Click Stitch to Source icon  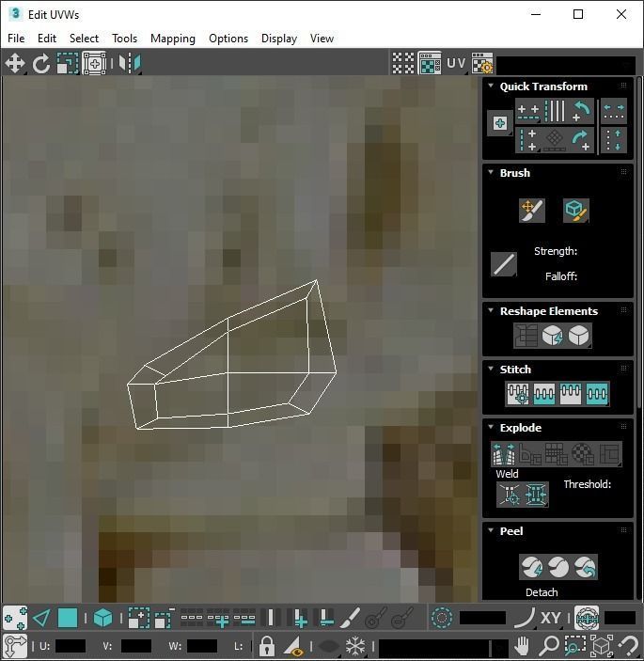pos(571,394)
